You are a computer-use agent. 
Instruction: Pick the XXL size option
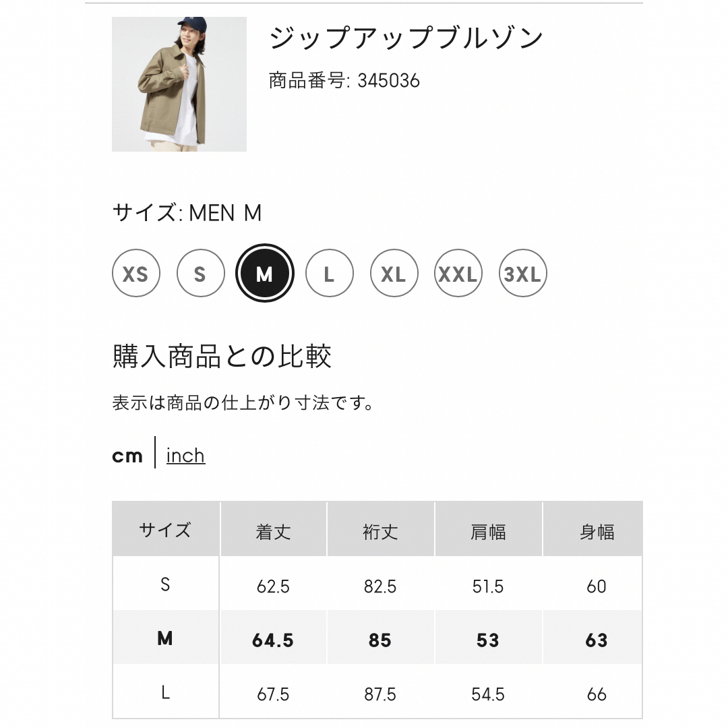click(x=458, y=273)
